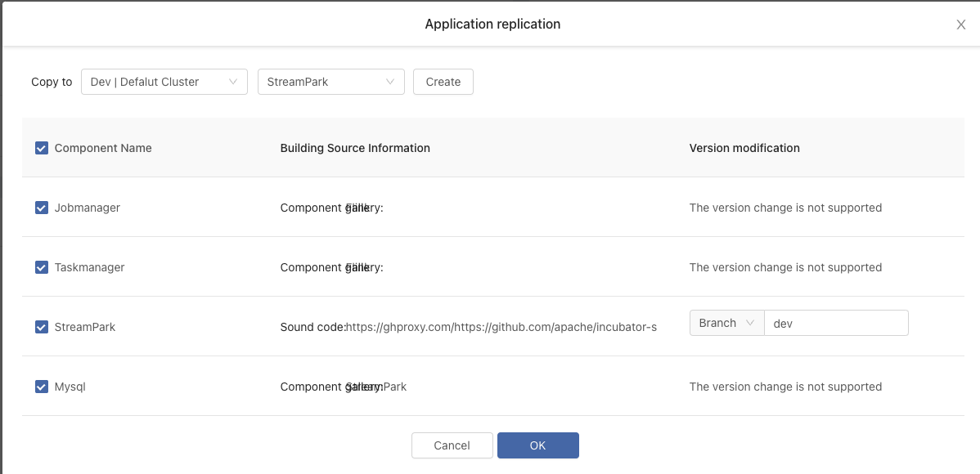Open the Branch version type dropdown
This screenshot has height=474, width=980.
[727, 323]
